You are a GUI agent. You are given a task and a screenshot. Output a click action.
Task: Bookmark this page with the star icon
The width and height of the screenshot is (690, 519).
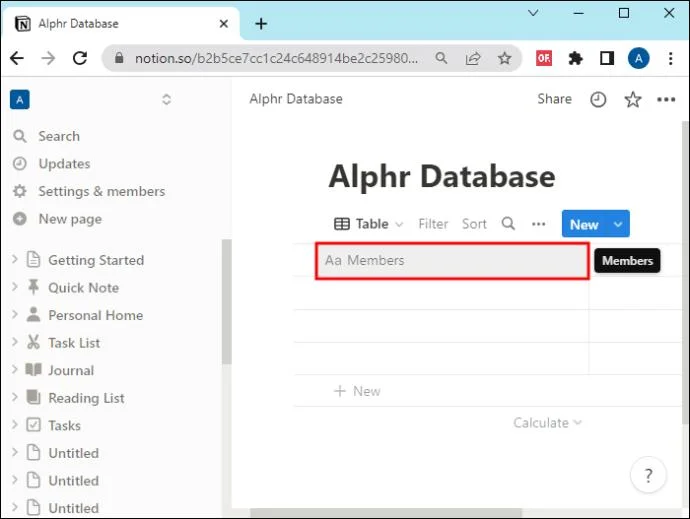pos(504,58)
